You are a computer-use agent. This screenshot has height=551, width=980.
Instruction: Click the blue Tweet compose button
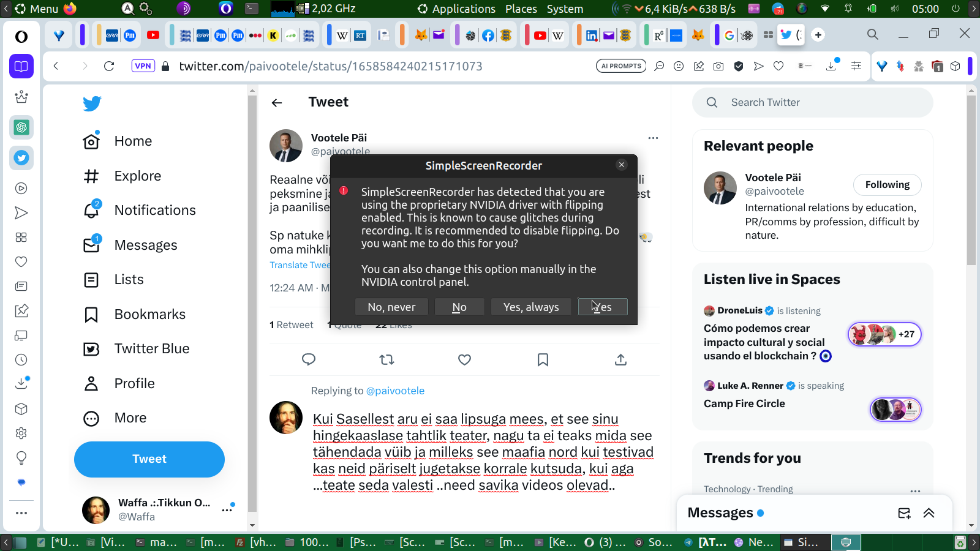[149, 459]
